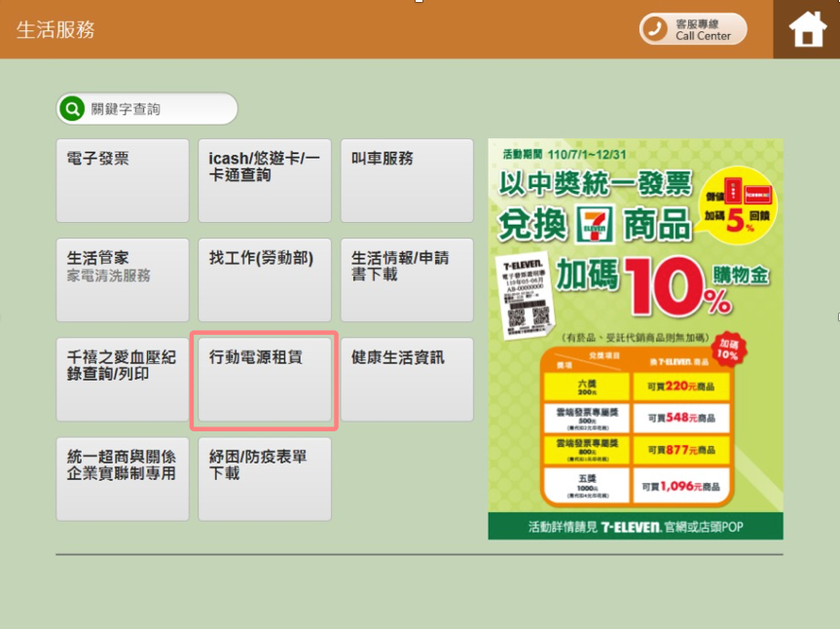Screen dimensions: 840x629
Task: Open the 電子發票 service tile
Action: point(123,180)
